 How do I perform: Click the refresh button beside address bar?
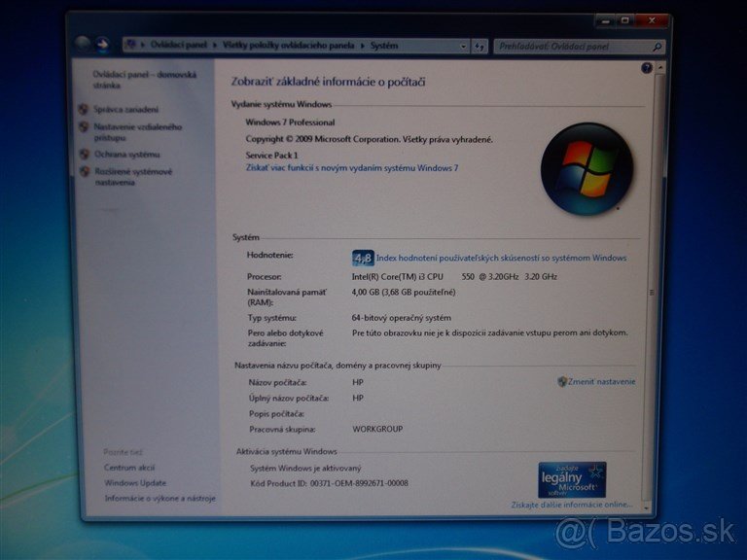(x=480, y=47)
